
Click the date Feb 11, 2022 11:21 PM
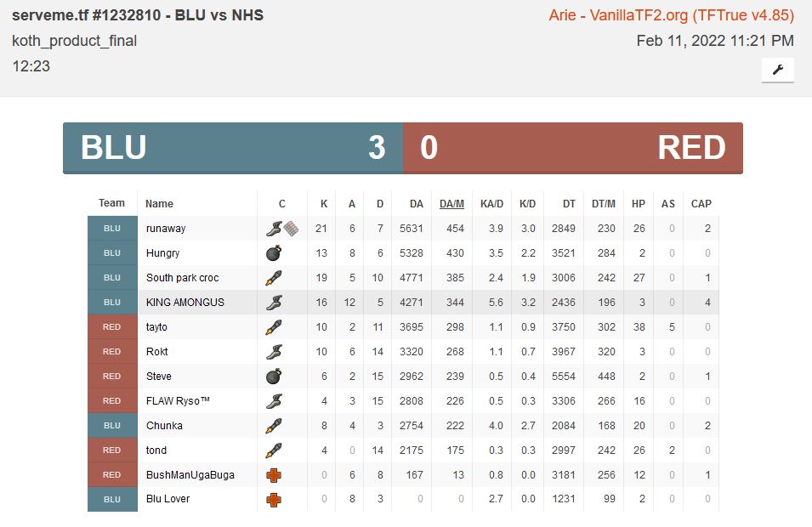click(715, 41)
